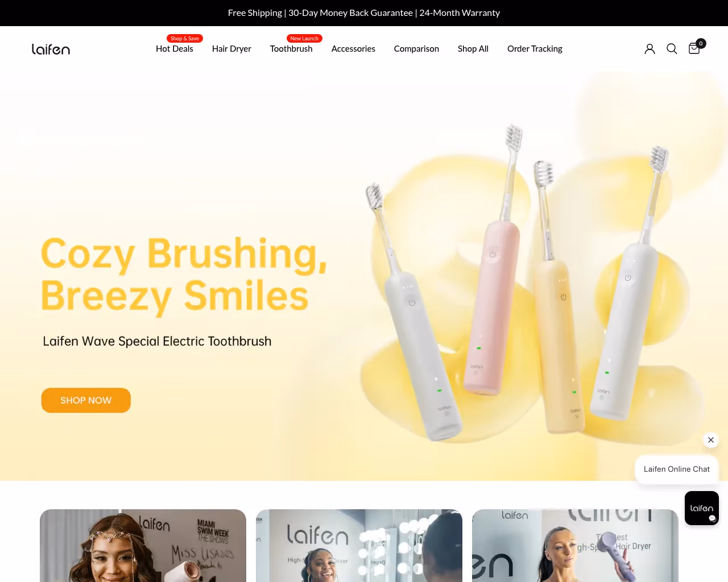Select Shop All in navigation
728x582 pixels.
tap(473, 49)
